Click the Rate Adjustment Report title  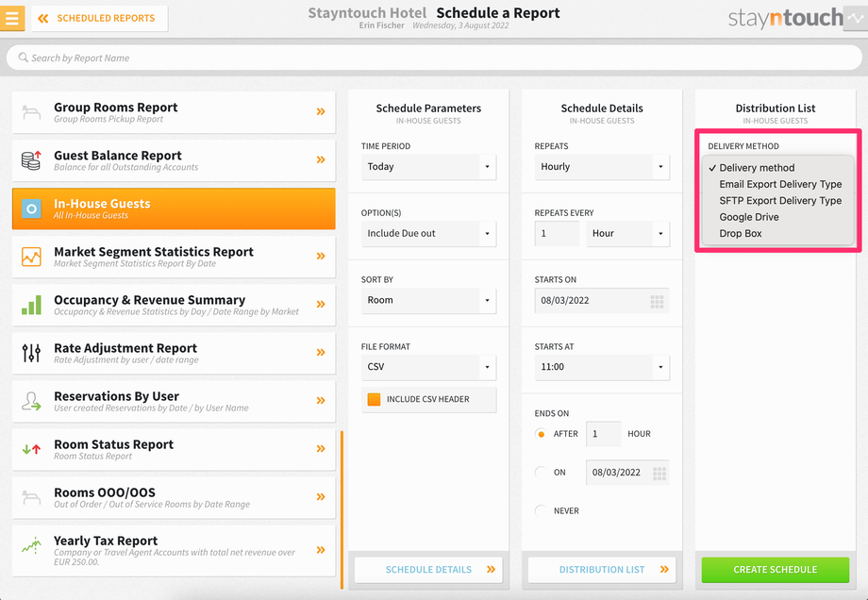[x=125, y=348]
